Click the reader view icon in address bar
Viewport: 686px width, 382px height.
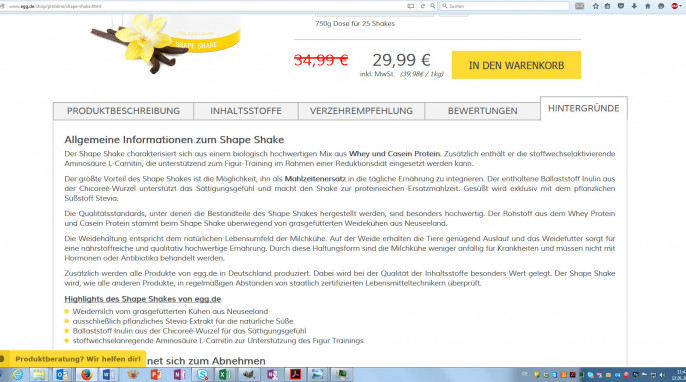click(410, 6)
